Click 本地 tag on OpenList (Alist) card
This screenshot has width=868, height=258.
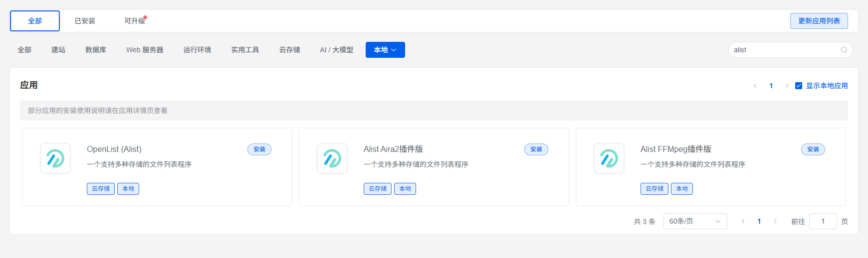pos(128,189)
